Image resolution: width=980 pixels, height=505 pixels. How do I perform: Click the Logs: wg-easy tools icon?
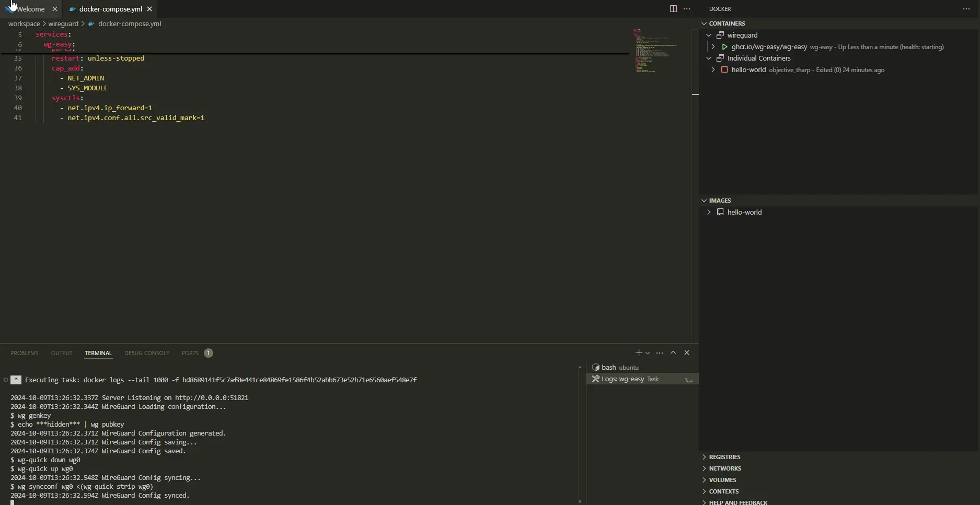(595, 379)
